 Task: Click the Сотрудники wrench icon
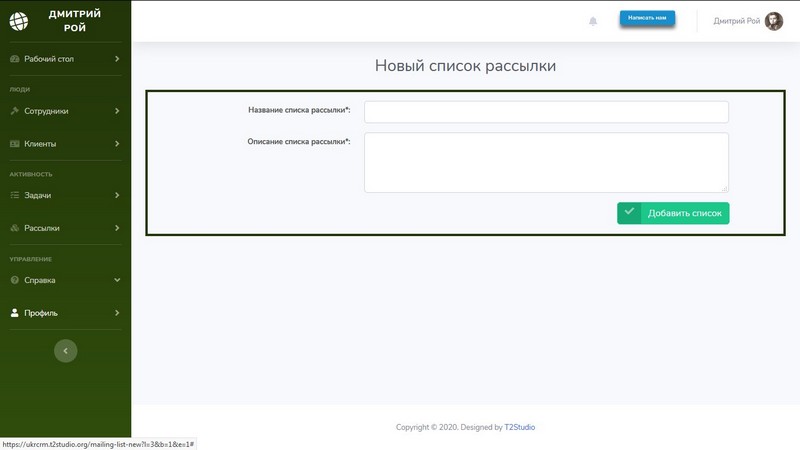click(14, 111)
